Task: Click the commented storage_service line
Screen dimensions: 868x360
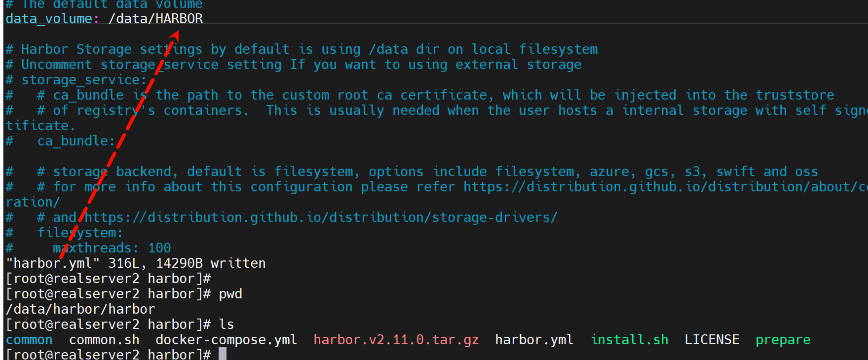Action: 83,80
